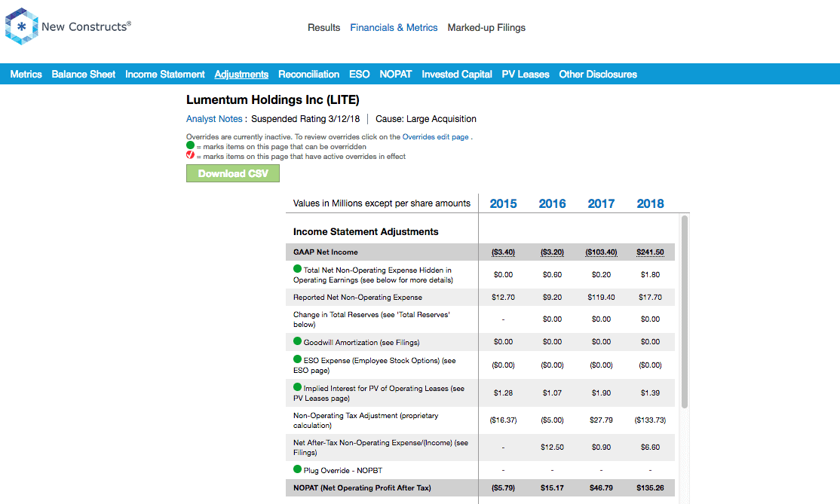Click the NOPAT row label
The height and width of the screenshot is (504, 840).
point(362,488)
